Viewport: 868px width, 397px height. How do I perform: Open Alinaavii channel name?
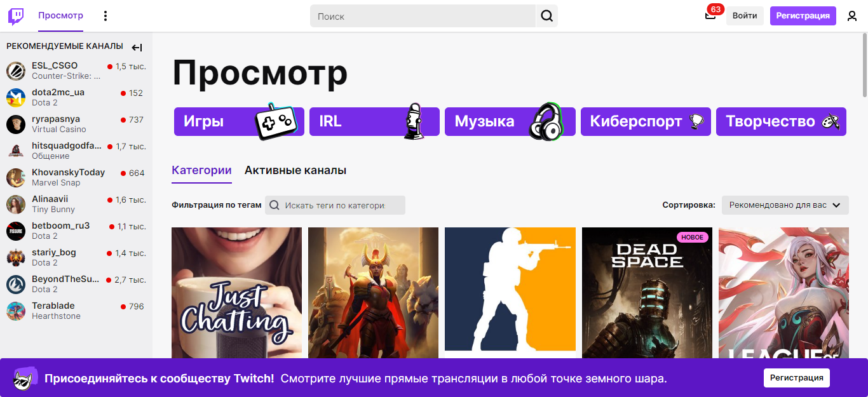[x=50, y=199]
